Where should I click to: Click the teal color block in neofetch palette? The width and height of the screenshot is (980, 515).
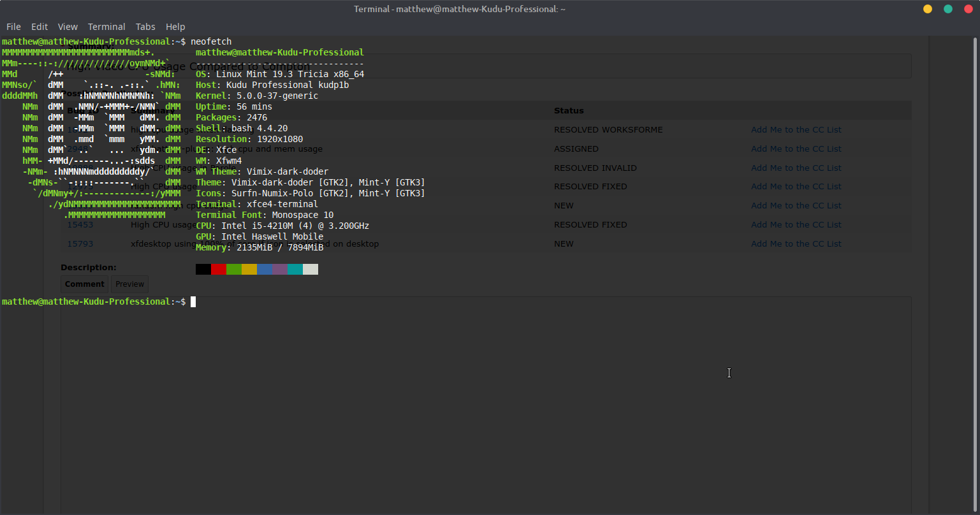click(295, 270)
